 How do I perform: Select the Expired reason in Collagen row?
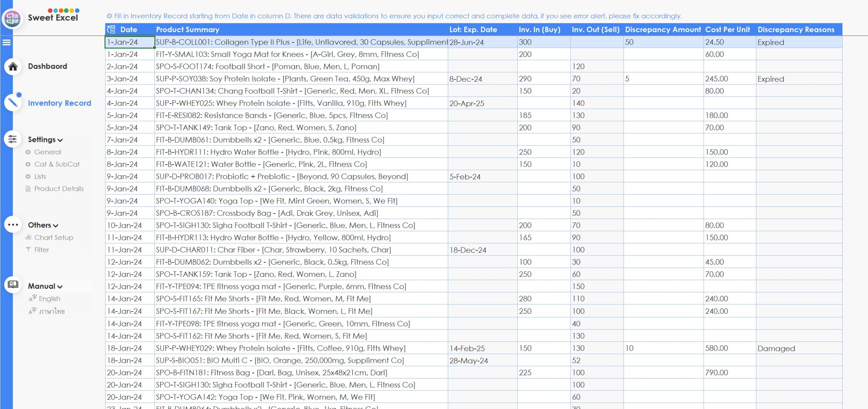point(799,42)
